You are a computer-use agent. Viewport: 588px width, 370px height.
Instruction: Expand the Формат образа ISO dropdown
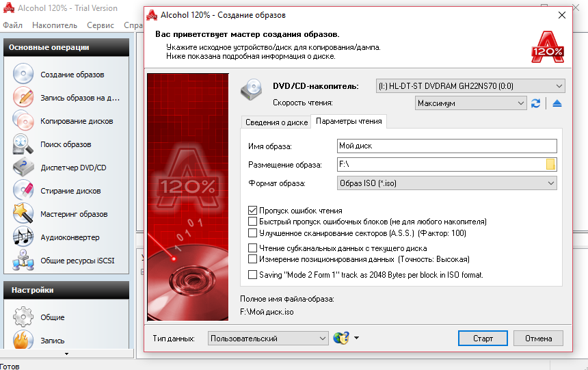tap(447, 183)
